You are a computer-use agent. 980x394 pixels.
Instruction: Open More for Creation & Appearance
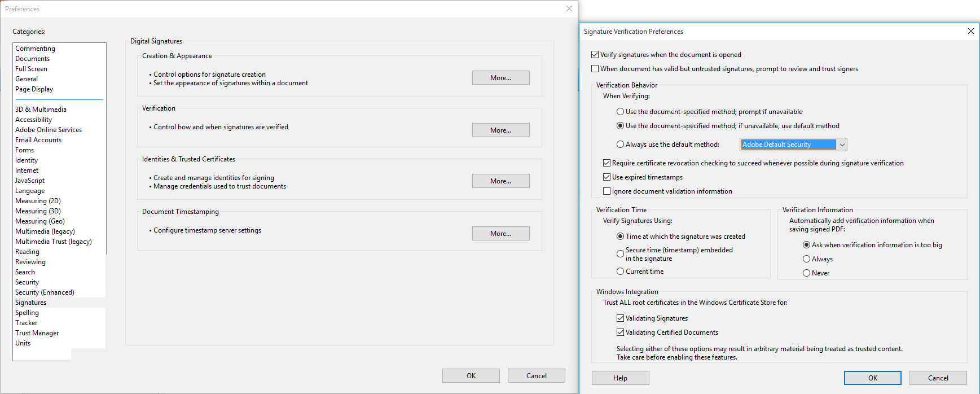[x=501, y=78]
